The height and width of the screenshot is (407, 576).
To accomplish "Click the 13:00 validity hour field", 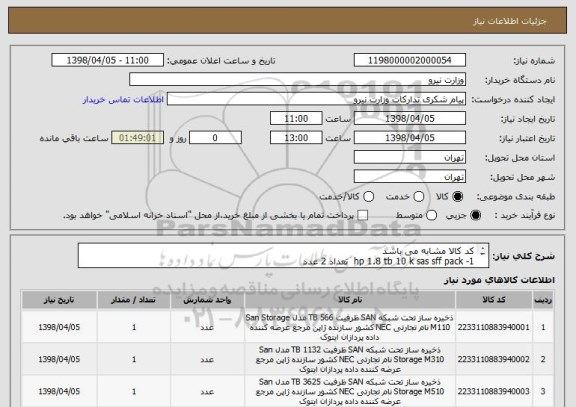I will tap(296, 138).
